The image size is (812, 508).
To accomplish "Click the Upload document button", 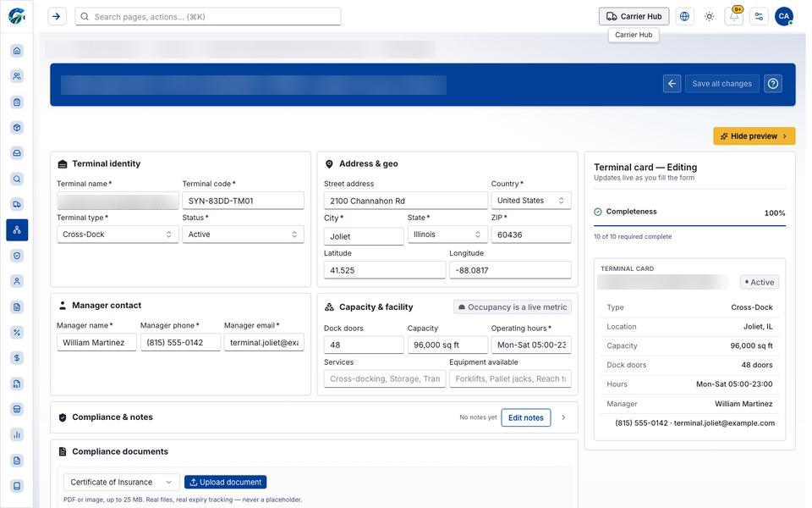I will [225, 482].
